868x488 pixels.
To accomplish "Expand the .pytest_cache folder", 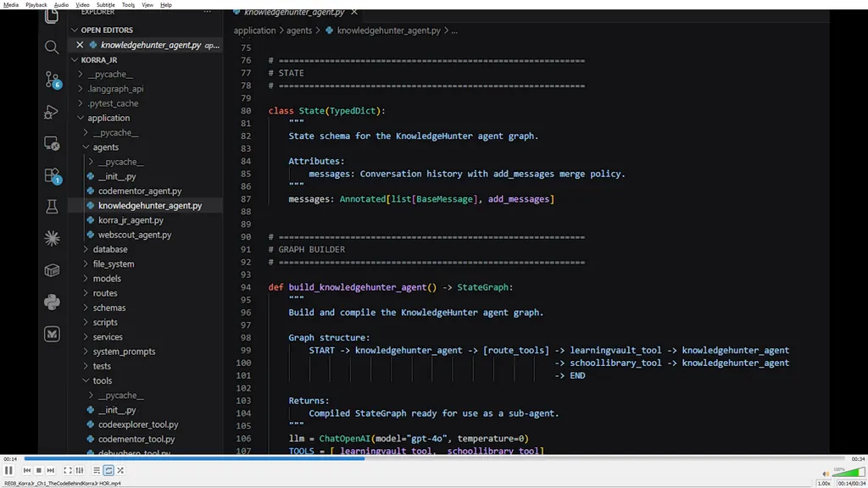I will tap(113, 103).
